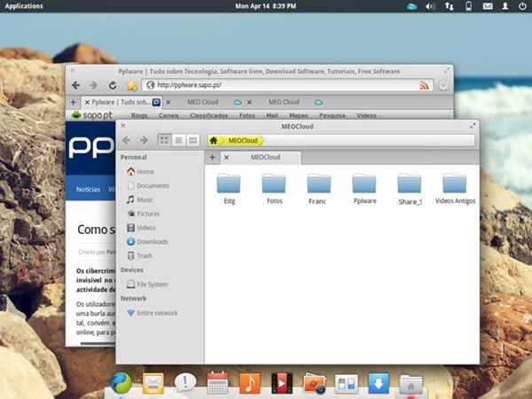The height and width of the screenshot is (399, 532).
Task: Reload the page in the browser
Action: [x=113, y=85]
